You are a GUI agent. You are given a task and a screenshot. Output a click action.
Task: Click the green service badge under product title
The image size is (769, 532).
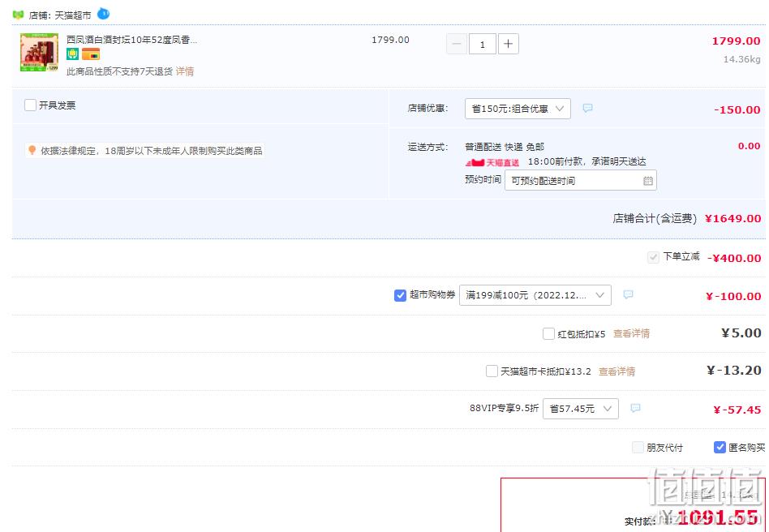72,54
